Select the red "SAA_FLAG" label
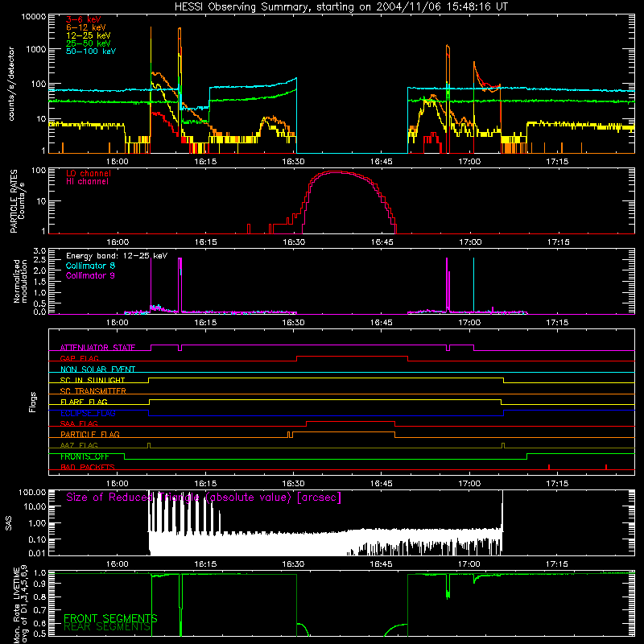Viewport: 644px width, 644px height. (x=79, y=423)
